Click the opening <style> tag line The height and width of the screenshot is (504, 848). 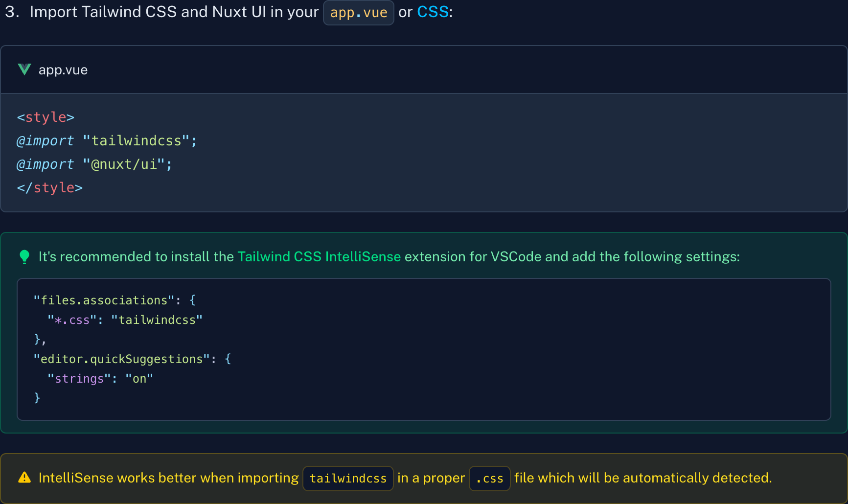[46, 117]
